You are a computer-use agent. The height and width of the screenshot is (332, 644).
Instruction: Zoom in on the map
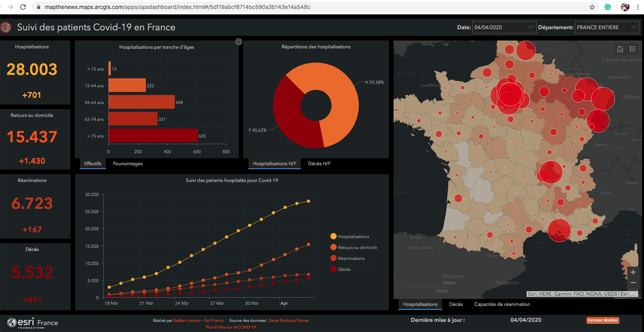coord(633,272)
